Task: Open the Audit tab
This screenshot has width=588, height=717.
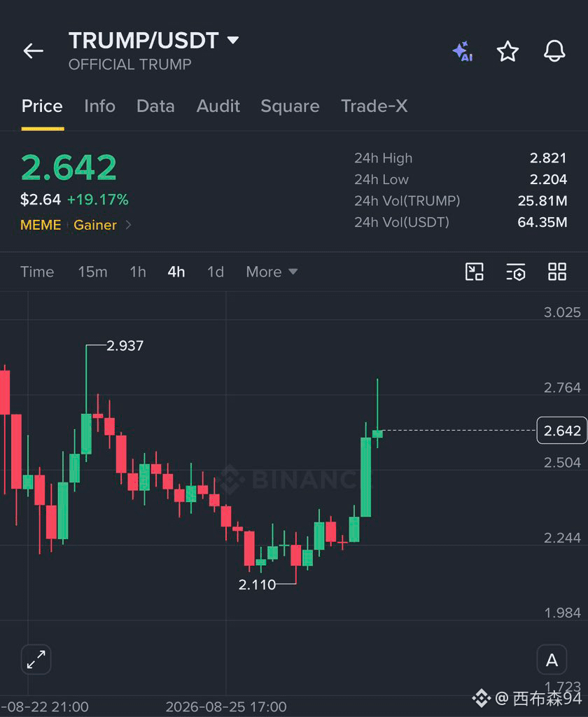Action: (218, 106)
